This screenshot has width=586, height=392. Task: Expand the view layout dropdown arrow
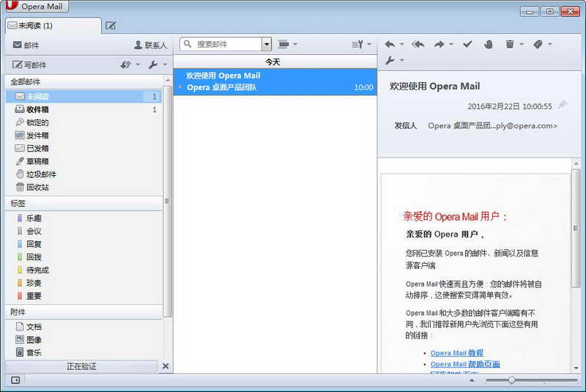(295, 44)
